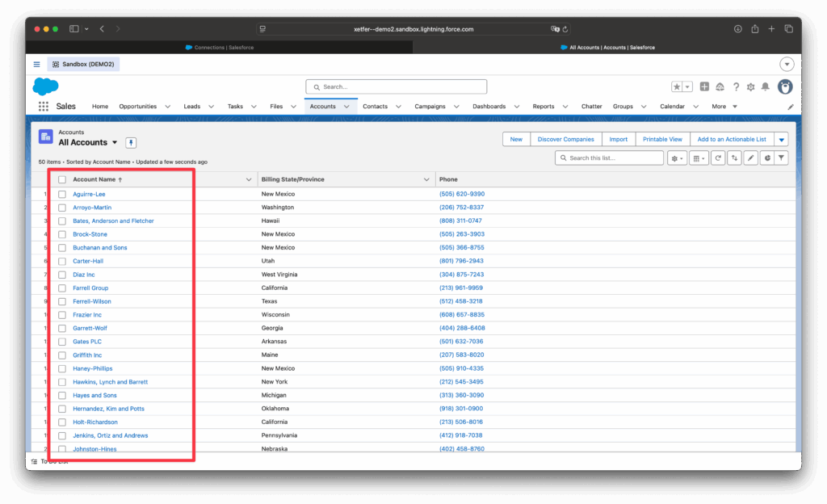This screenshot has width=827, height=504.
Task: Expand the Opportunities tab chevron
Action: [x=168, y=107]
